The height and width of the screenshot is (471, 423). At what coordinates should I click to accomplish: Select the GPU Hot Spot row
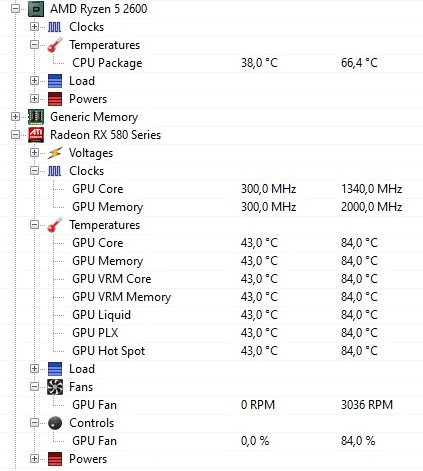click(211, 351)
